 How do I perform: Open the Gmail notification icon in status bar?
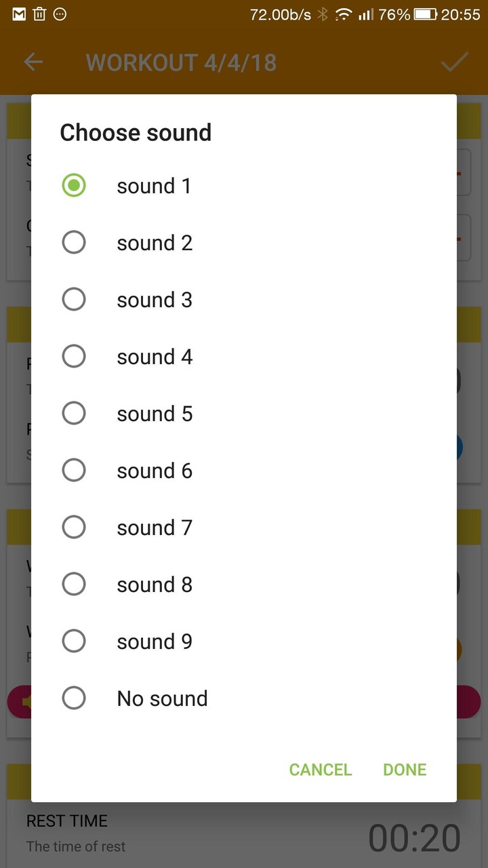19,14
